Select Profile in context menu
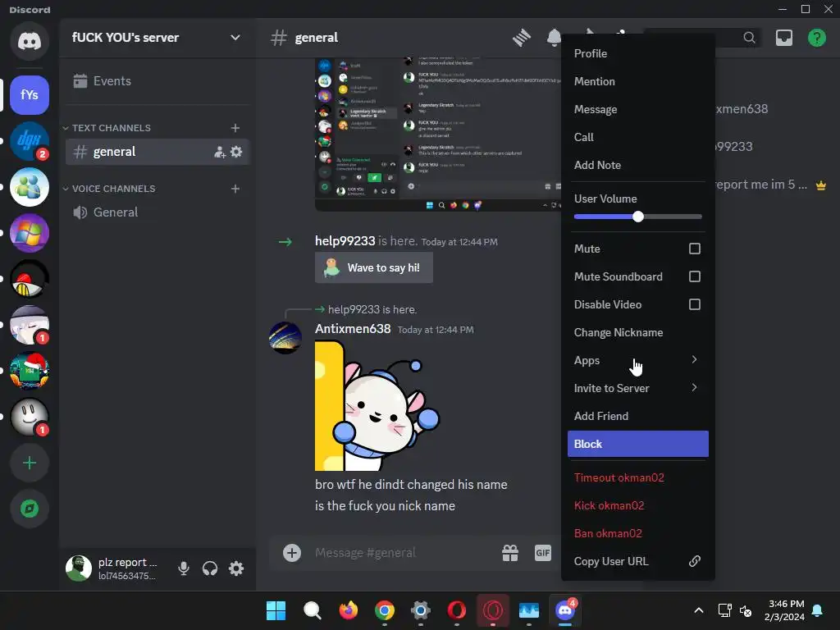The height and width of the screenshot is (630, 840). 638,53
